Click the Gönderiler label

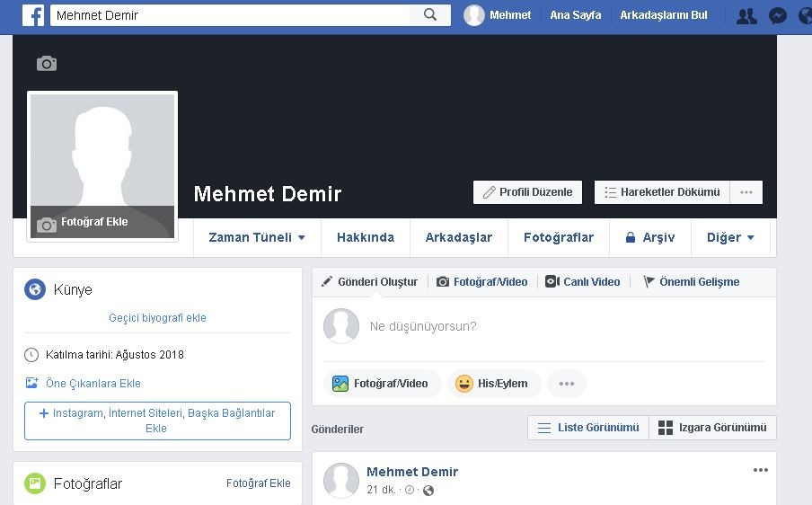[337, 429]
